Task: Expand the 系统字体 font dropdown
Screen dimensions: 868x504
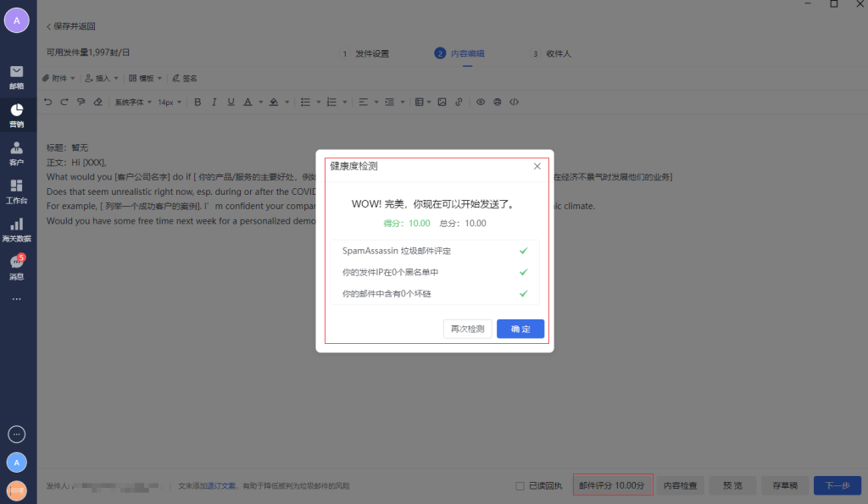Action: click(133, 102)
